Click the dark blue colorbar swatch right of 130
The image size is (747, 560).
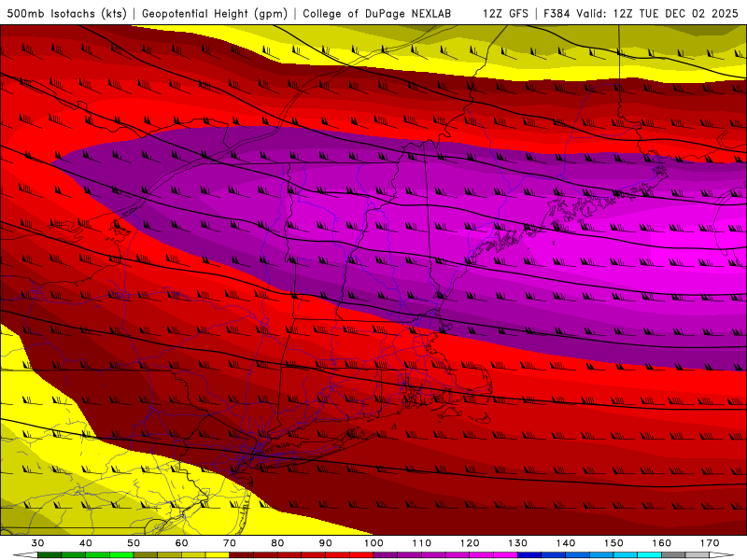[x=529, y=555]
